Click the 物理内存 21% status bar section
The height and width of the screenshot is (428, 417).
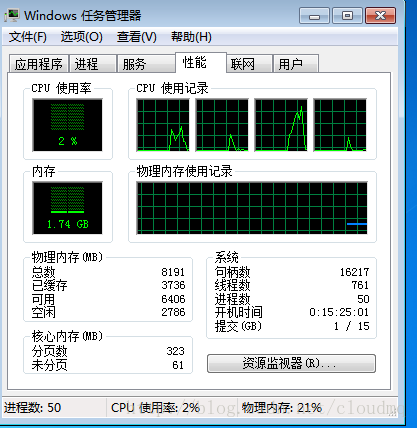point(318,407)
